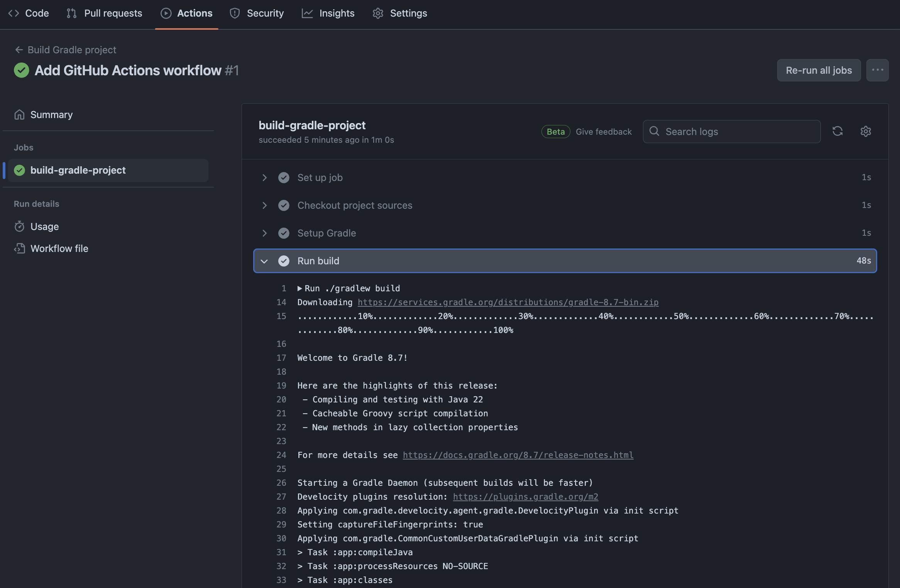Click the Security shield icon
This screenshot has height=588, width=900.
[x=235, y=13]
